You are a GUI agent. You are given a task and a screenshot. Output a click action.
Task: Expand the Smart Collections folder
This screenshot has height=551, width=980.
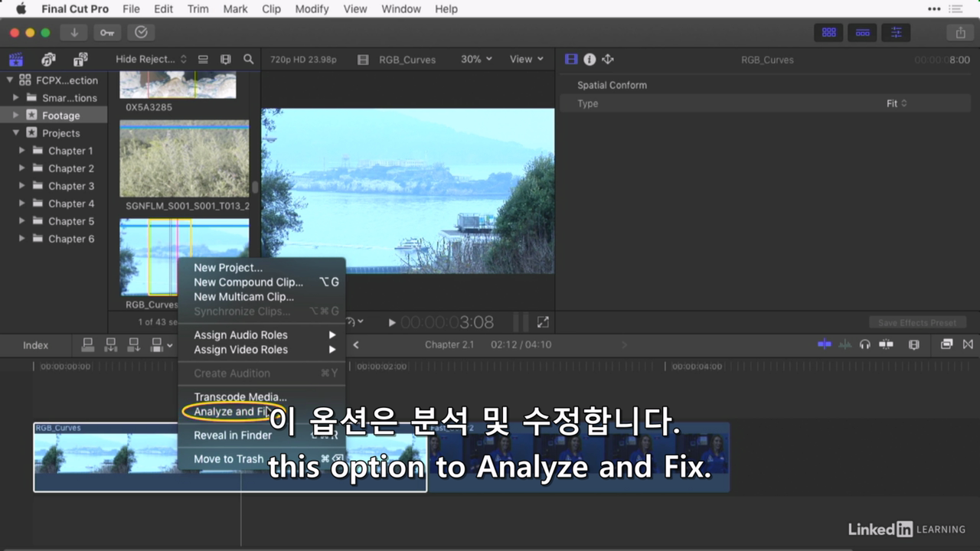(x=15, y=98)
